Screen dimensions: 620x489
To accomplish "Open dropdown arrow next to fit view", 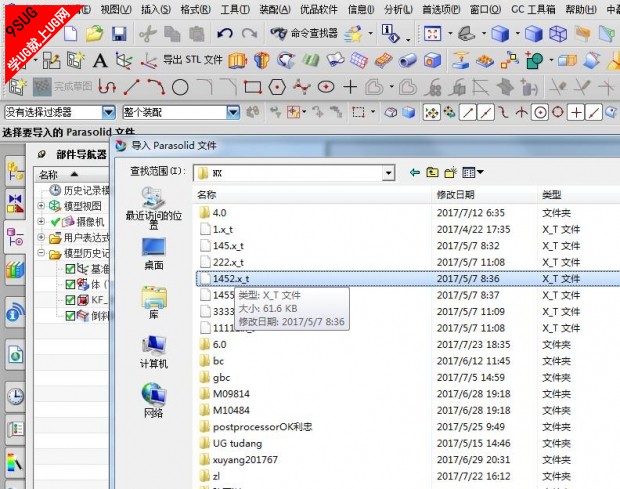I will coord(450,34).
